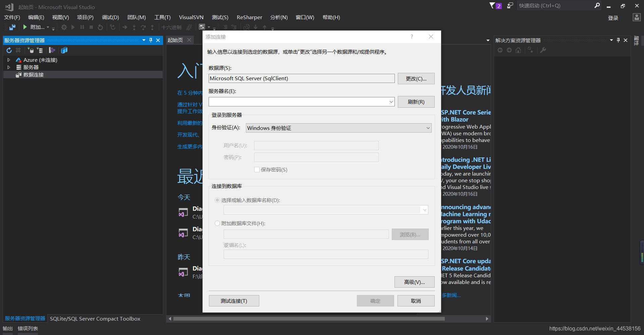Switch to SQLite/SQL Server Compact Toolbox tab
The height and width of the screenshot is (335, 644).
[x=95, y=319]
